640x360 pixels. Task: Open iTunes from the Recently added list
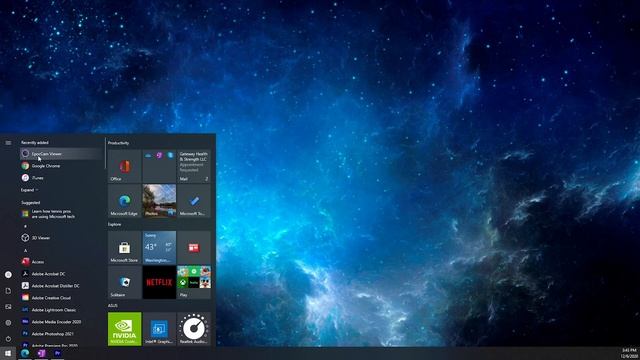(x=61, y=178)
